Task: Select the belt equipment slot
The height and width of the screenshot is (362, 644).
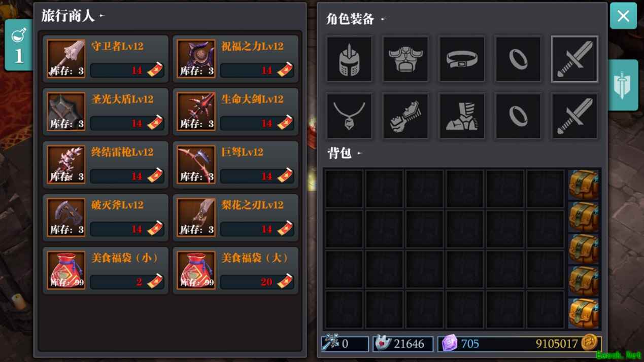Action: pyautogui.click(x=462, y=59)
